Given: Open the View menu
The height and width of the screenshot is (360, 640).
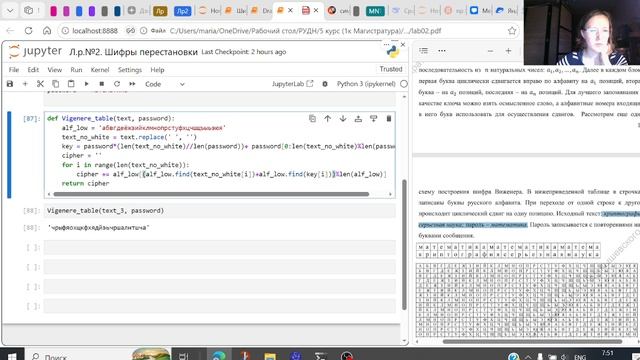Looking at the screenshot, I should click(x=54, y=70).
